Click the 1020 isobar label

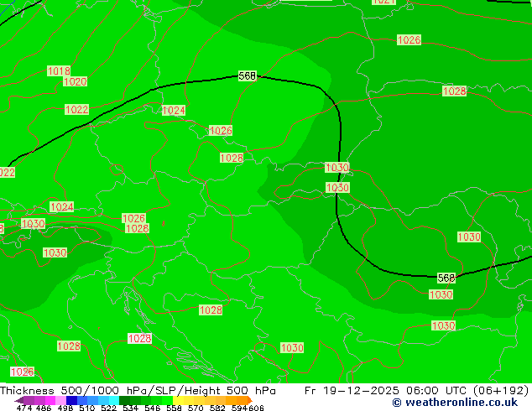pyautogui.click(x=76, y=81)
